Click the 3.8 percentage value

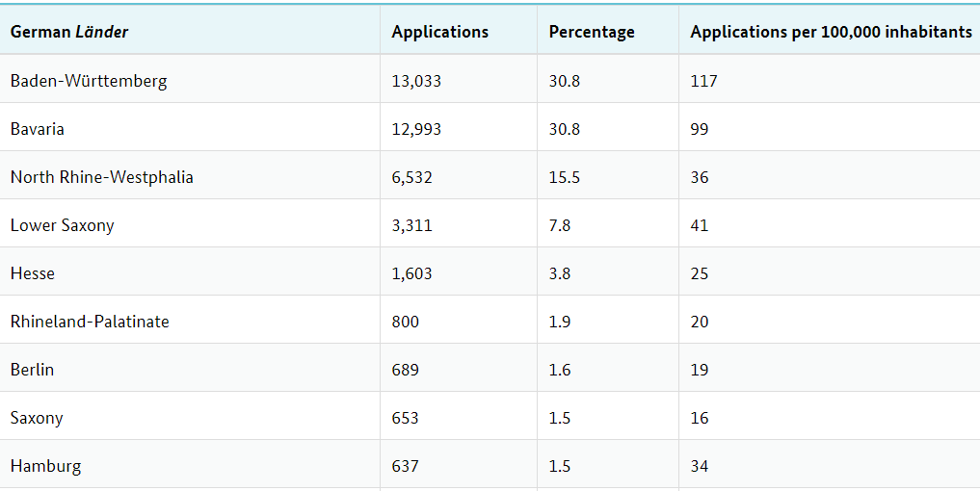pos(560,273)
